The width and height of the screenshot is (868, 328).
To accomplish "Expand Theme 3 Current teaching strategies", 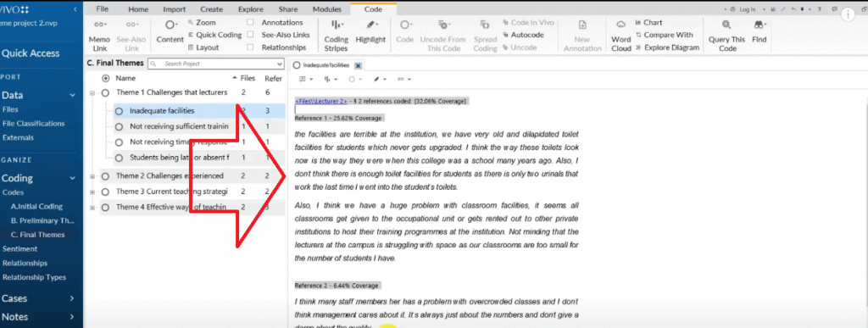I will (92, 192).
